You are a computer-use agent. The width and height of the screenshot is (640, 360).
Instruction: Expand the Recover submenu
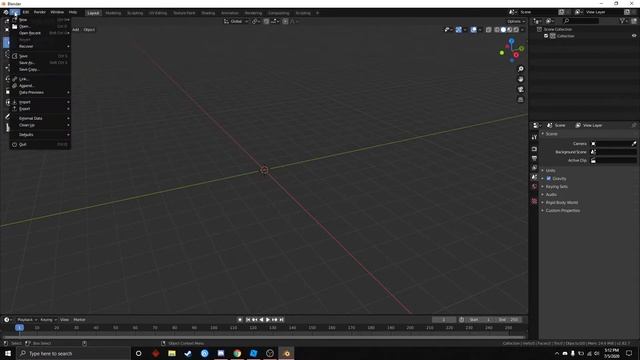(40, 47)
